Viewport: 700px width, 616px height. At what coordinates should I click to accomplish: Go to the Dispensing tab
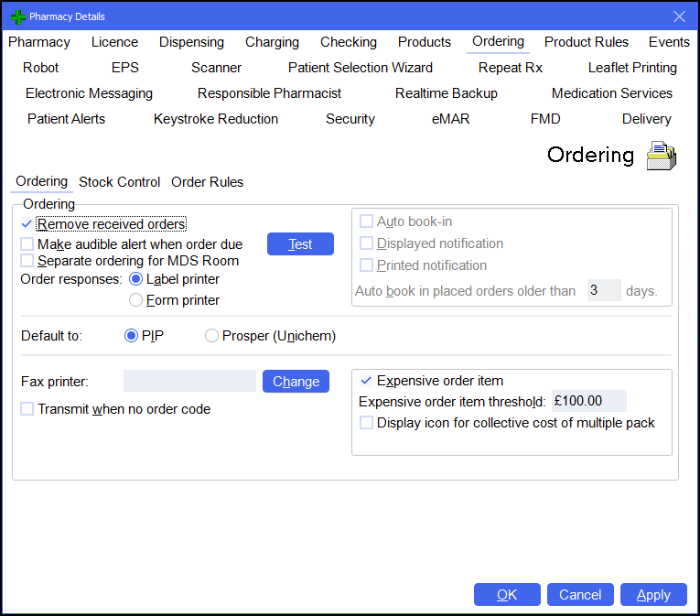click(x=191, y=42)
